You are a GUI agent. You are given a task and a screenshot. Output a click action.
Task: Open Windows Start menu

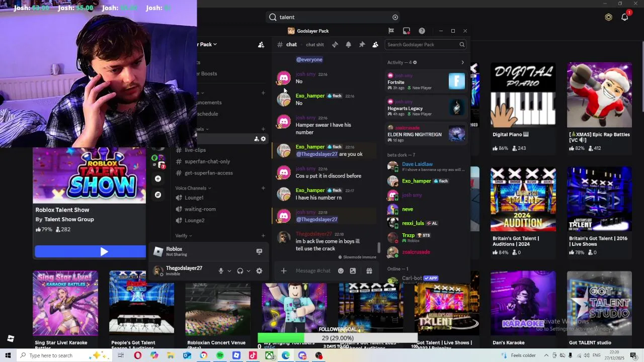tap(8, 355)
